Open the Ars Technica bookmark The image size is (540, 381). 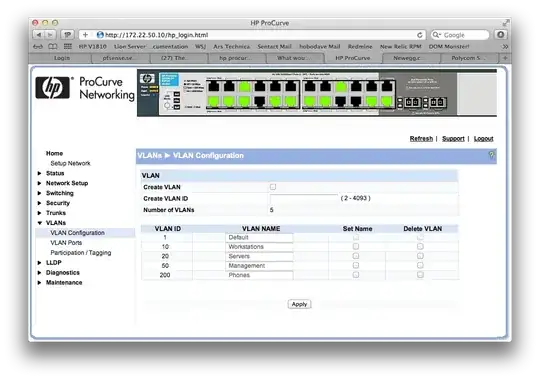[231, 47]
